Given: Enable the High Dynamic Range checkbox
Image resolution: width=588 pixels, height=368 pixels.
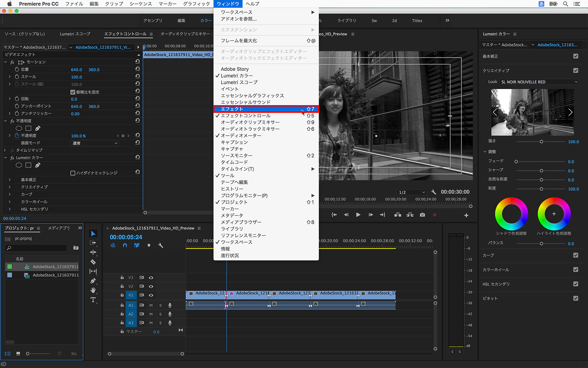Looking at the screenshot, I should click(x=73, y=173).
